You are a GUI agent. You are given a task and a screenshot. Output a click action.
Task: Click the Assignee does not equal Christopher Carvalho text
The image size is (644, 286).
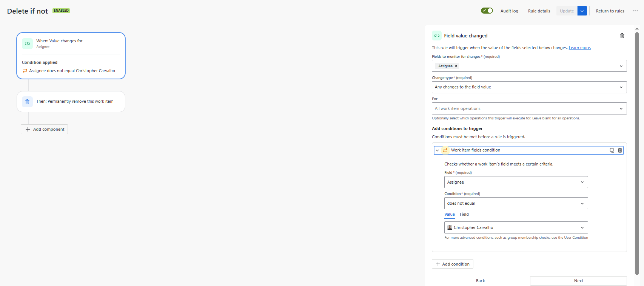click(x=72, y=71)
